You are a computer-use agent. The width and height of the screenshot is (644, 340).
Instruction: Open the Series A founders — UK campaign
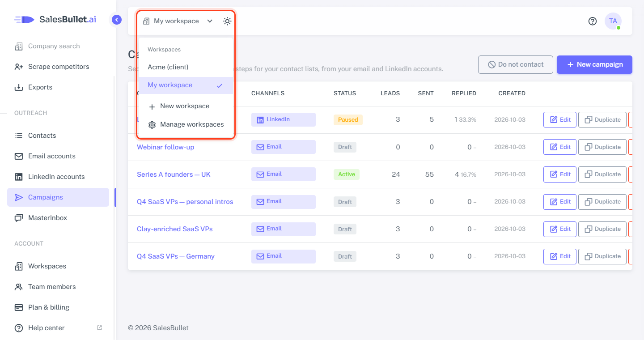174,174
